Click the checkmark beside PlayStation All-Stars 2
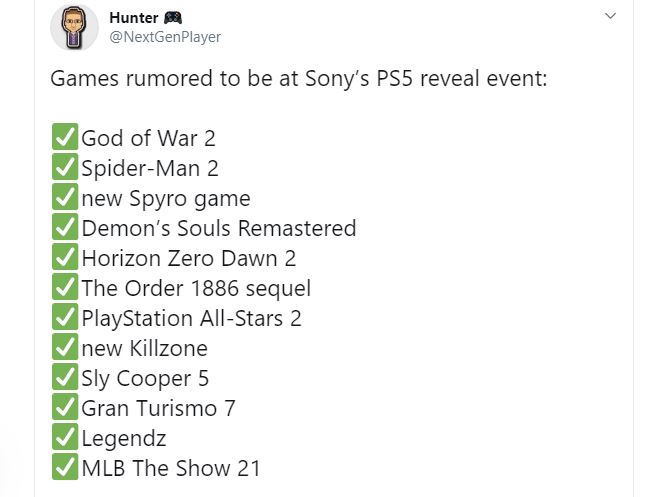Screen dimensions: 653x497 (64, 318)
